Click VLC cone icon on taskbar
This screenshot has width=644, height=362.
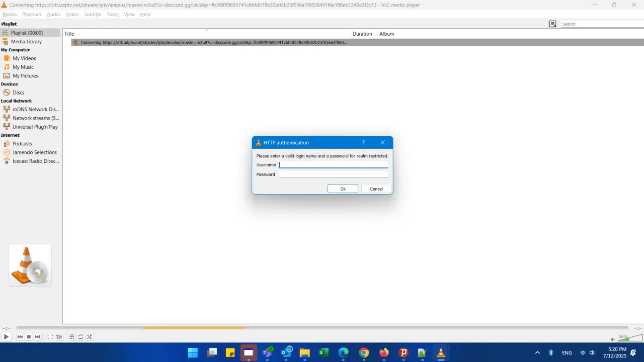pos(441,352)
